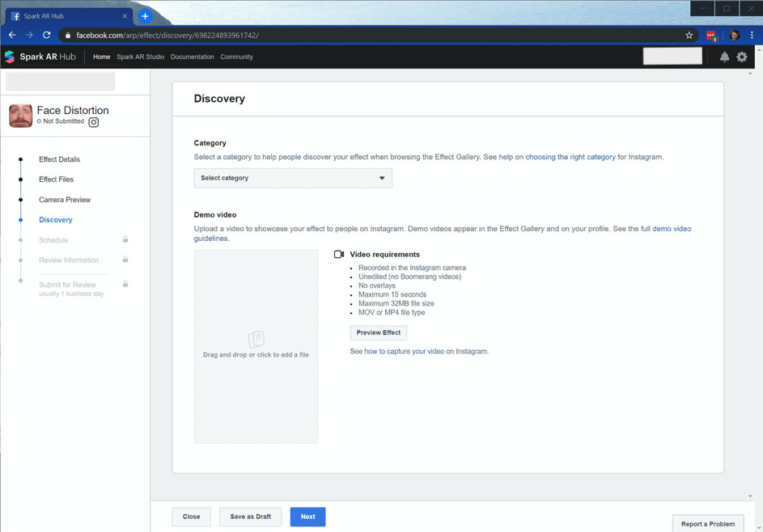763x532 pixels.
Task: Click the Preview Effect button
Action: [379, 332]
